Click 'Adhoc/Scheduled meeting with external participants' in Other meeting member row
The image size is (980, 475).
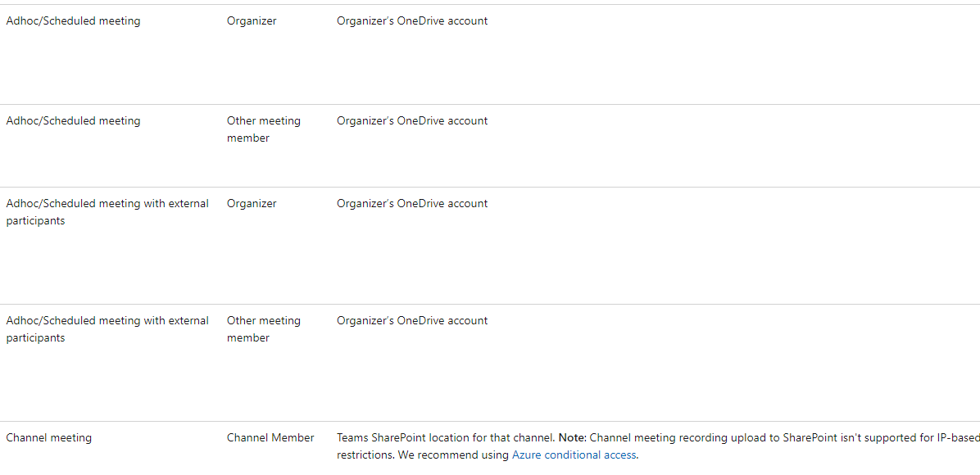(x=107, y=328)
